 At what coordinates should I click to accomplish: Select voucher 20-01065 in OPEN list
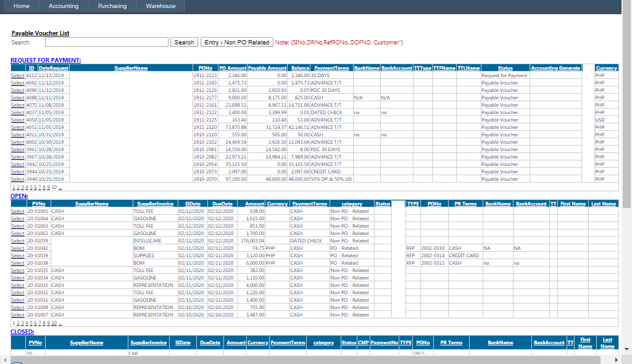click(18, 211)
